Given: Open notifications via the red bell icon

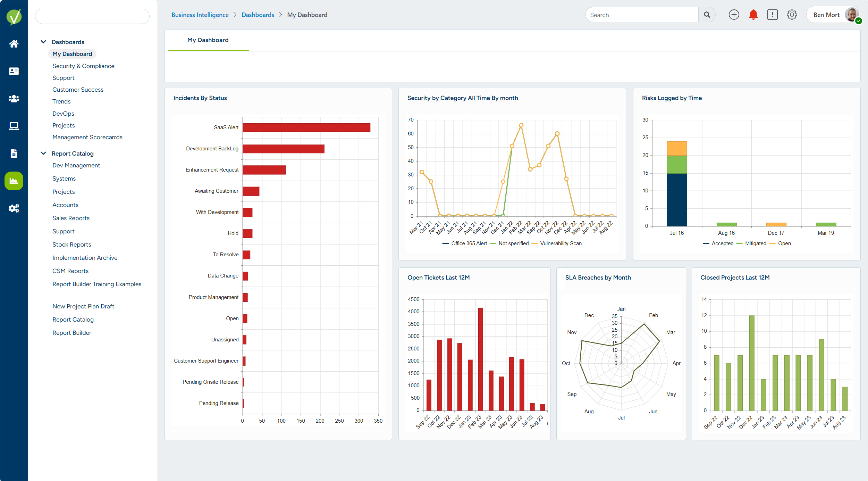Looking at the screenshot, I should [752, 15].
